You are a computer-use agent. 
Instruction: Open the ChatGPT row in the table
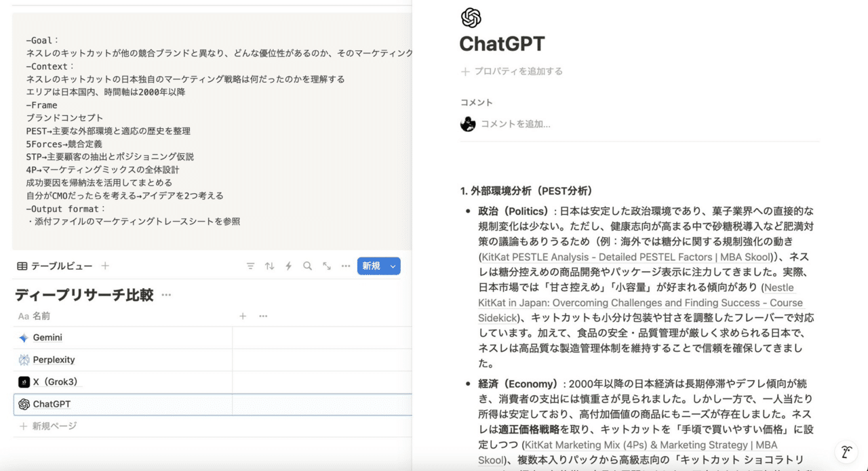click(52, 404)
